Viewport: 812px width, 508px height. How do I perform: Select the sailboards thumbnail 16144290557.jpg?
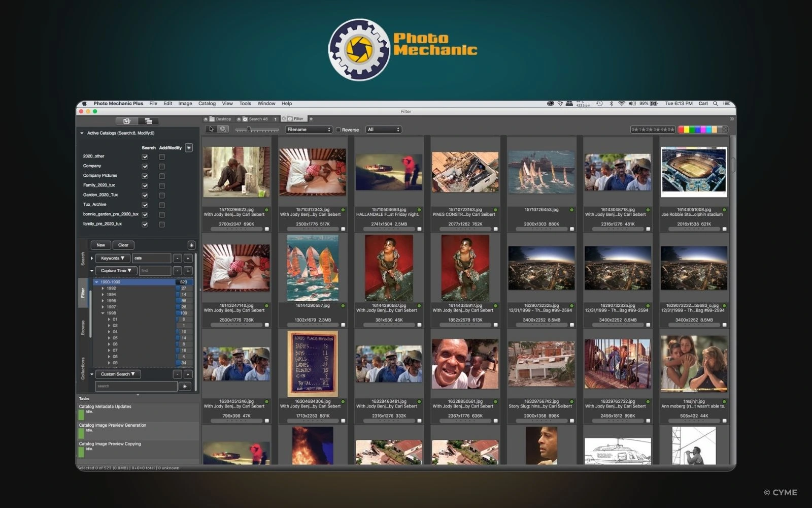point(313,268)
